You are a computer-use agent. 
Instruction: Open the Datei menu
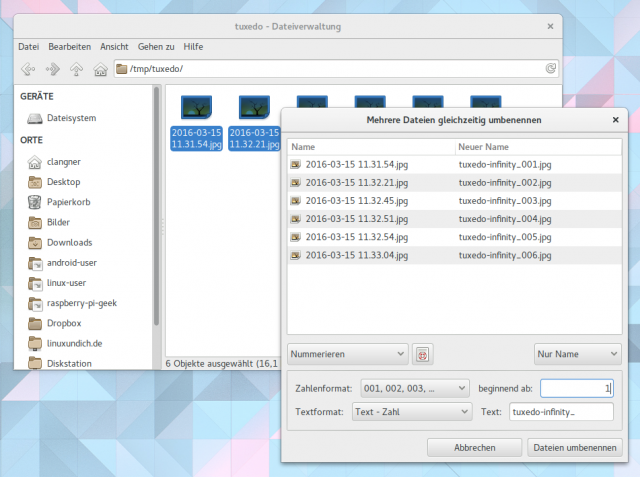click(x=28, y=46)
